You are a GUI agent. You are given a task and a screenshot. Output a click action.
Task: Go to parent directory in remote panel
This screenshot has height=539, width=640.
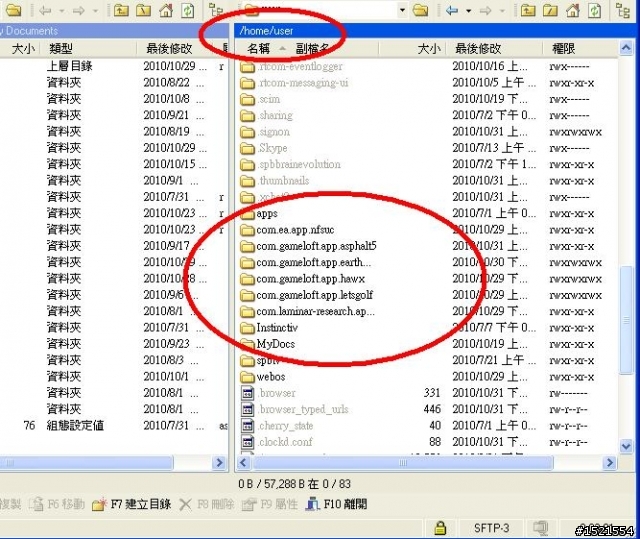[x=527, y=10]
